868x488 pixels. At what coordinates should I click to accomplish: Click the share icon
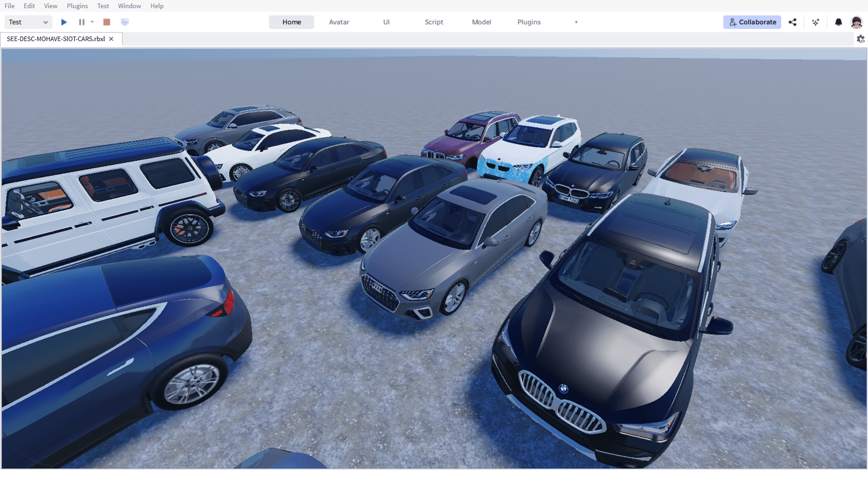click(793, 22)
